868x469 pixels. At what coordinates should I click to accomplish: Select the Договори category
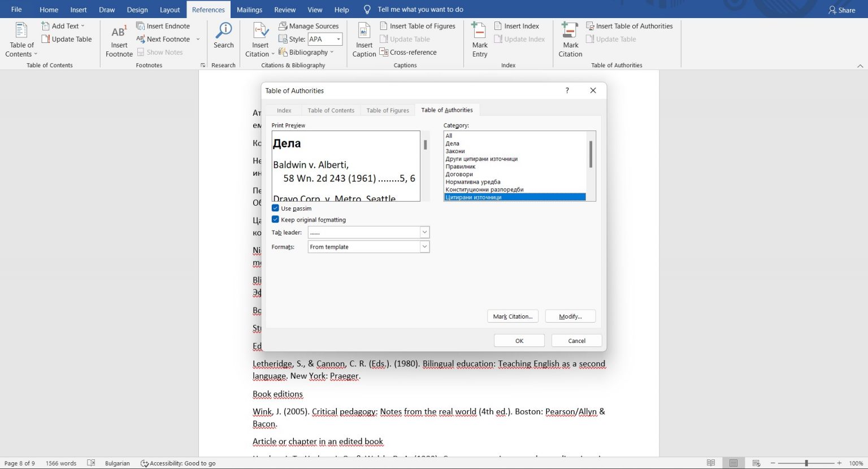pos(515,174)
